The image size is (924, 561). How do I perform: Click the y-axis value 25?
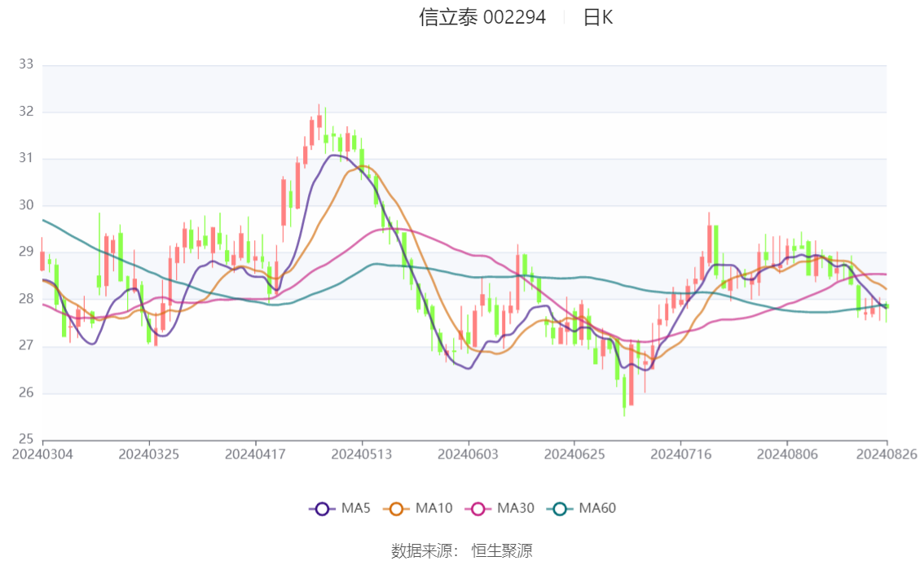pos(26,439)
